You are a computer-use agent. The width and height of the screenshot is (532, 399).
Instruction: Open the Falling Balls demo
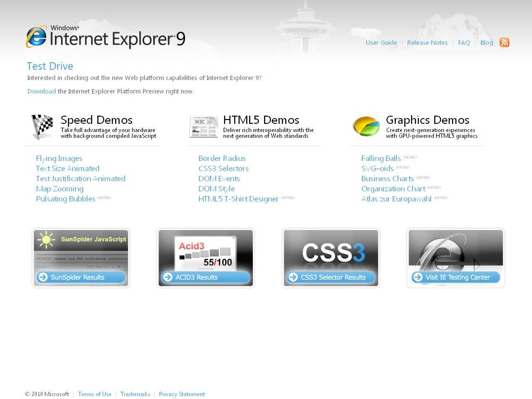(x=381, y=159)
